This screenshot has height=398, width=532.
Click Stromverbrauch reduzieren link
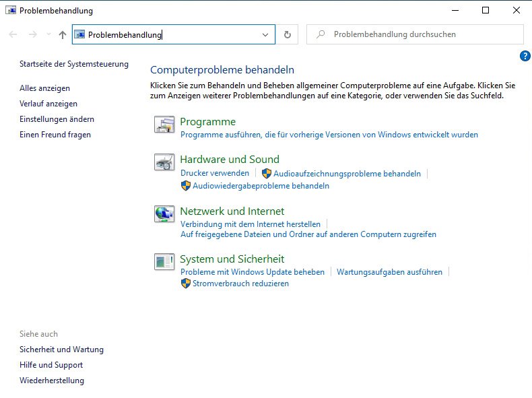click(240, 284)
